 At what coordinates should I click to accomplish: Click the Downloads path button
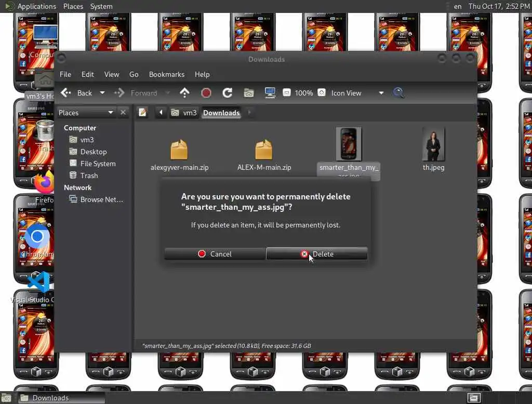221,113
